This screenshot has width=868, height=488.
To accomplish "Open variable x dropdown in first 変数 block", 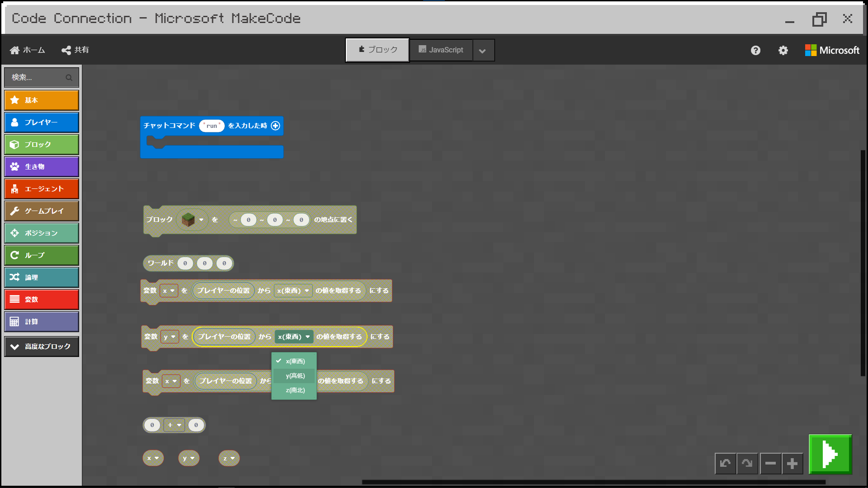I will 169,291.
